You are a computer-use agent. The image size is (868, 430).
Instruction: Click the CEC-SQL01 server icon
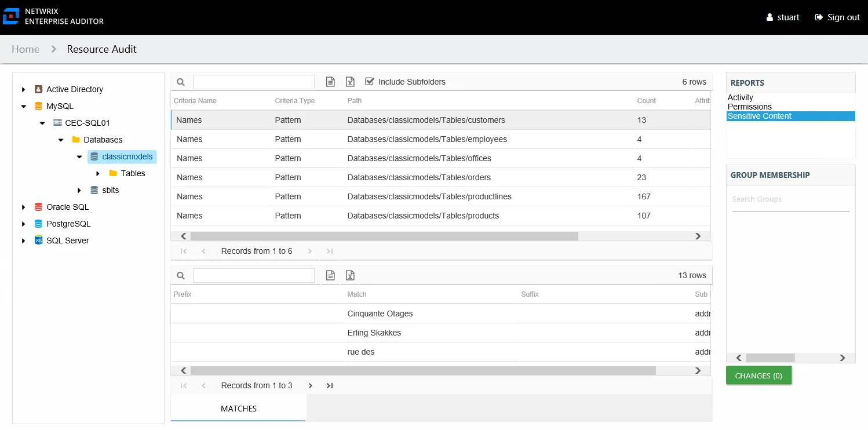click(x=57, y=123)
